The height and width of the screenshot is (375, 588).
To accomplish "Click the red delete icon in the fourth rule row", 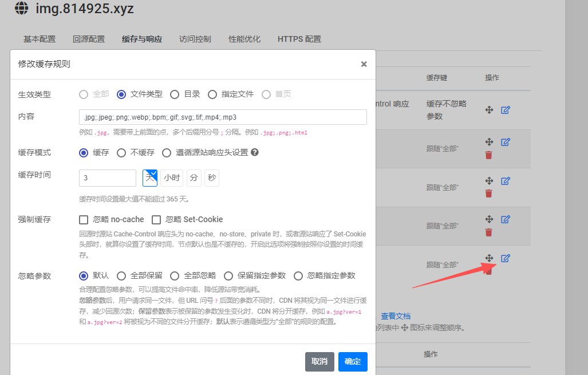I will pos(488,232).
